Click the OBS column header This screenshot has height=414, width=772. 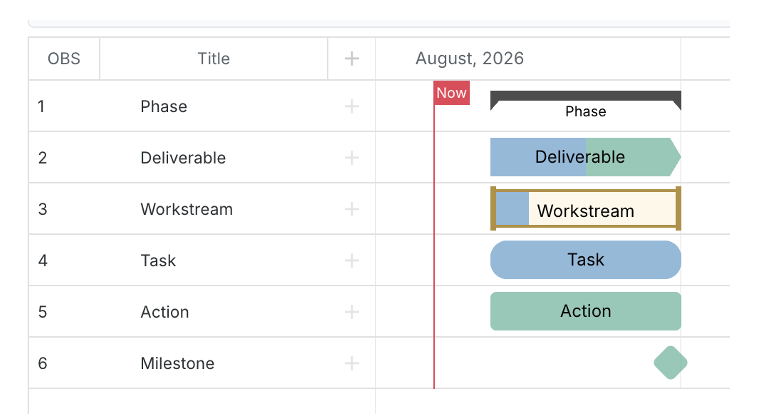pyautogui.click(x=64, y=59)
